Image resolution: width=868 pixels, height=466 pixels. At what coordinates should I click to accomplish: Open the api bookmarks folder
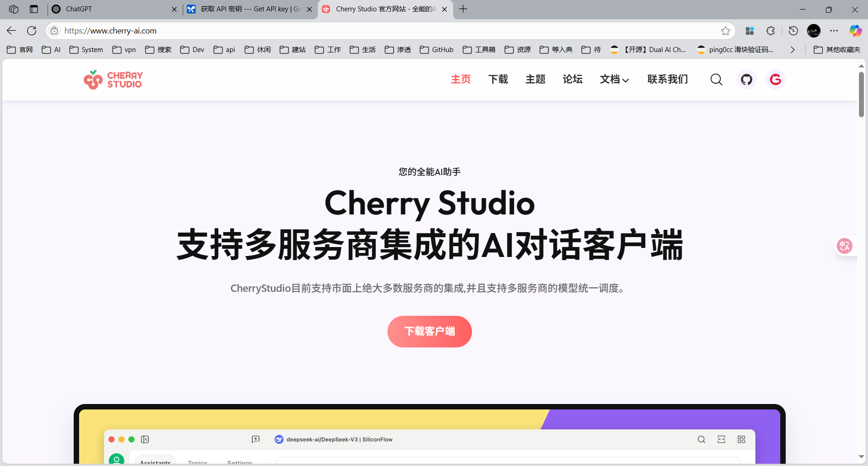pos(225,50)
